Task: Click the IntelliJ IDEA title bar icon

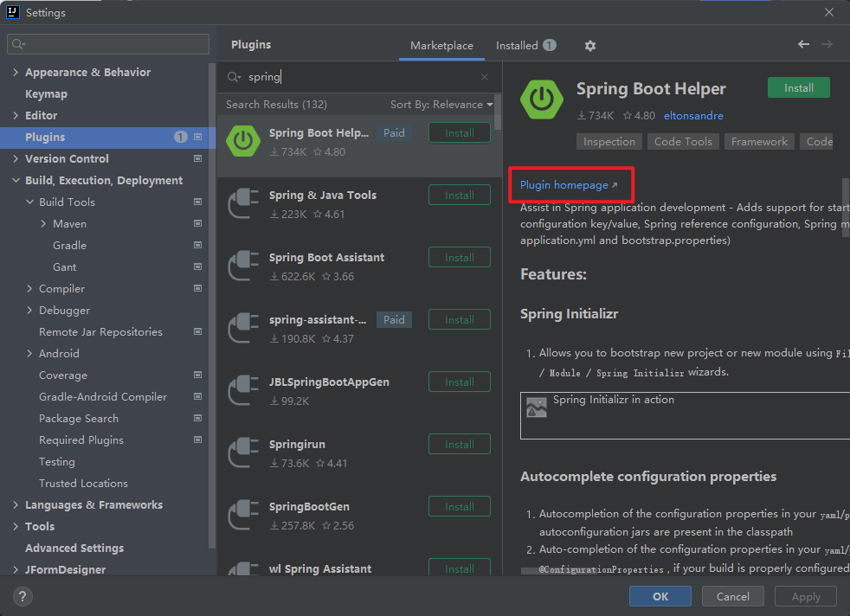Action: click(12, 12)
